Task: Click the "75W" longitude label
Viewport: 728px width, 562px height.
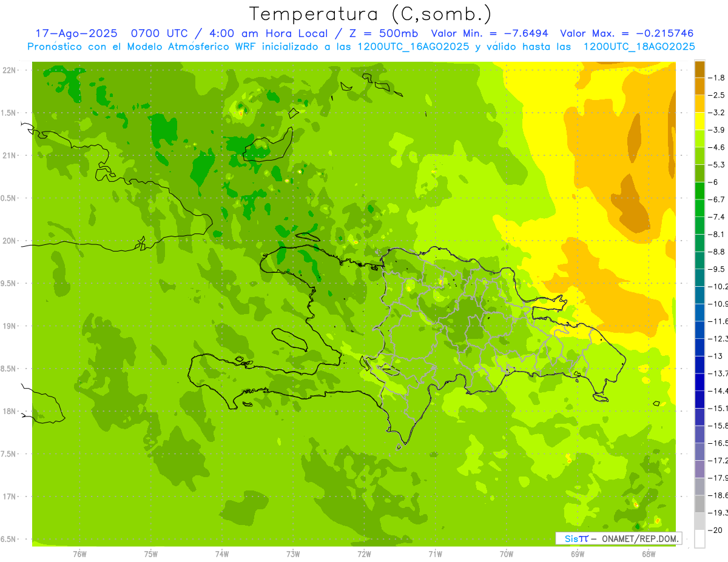Action: [x=151, y=554]
